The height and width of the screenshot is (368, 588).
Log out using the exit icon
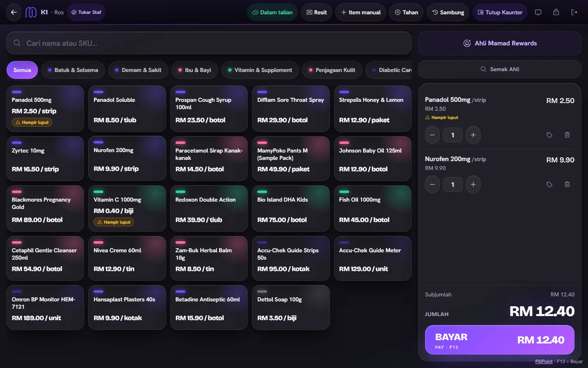tap(574, 12)
